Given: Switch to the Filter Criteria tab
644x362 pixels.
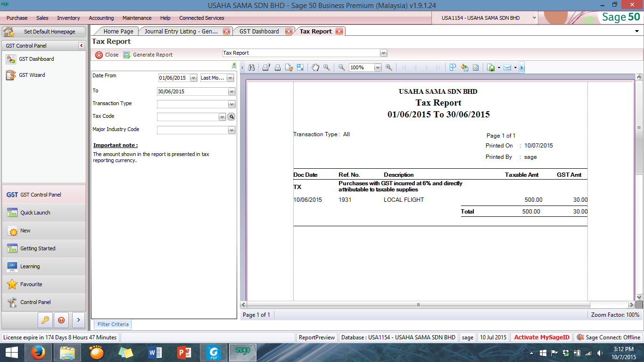Looking at the screenshot, I should click(x=113, y=324).
